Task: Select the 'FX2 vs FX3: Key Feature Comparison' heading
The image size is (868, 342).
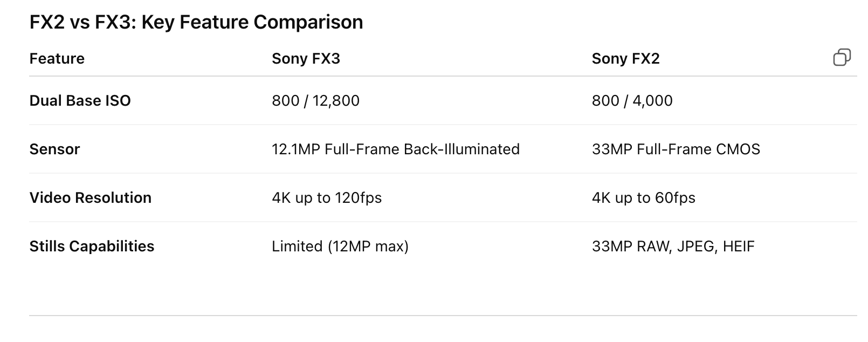Action: (196, 22)
